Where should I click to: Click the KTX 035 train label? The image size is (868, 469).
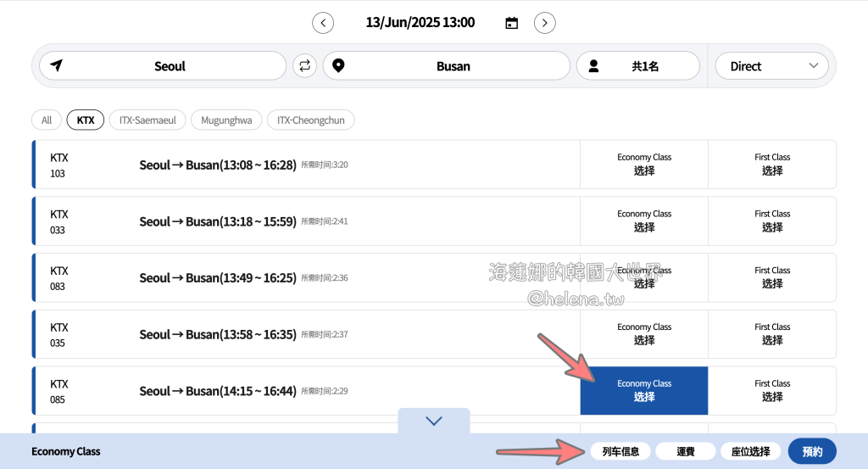point(58,334)
